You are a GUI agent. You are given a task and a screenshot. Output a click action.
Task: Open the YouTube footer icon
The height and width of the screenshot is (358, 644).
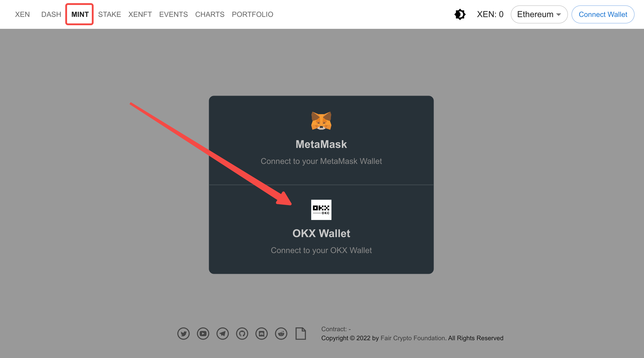[x=203, y=333]
